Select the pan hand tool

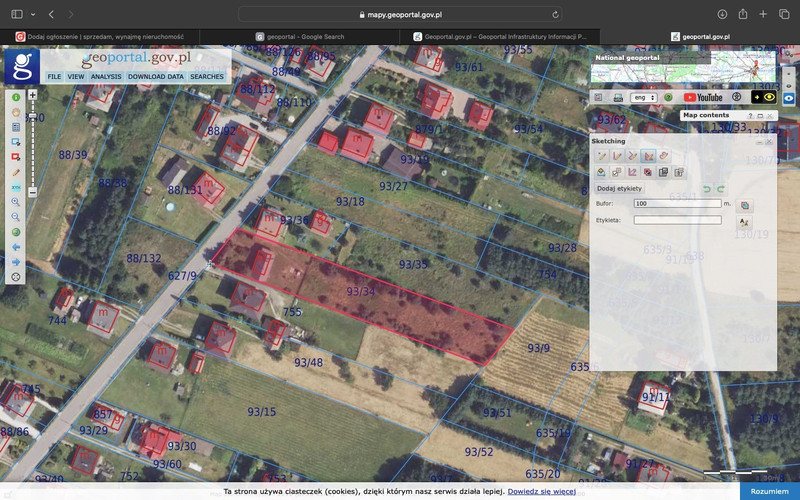click(x=16, y=112)
